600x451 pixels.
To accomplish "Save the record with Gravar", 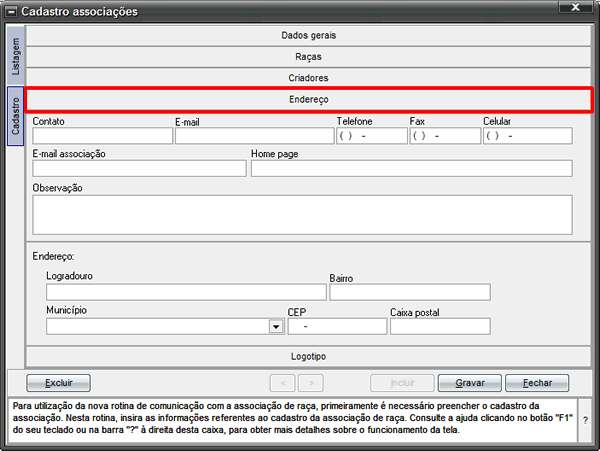I will tap(470, 383).
